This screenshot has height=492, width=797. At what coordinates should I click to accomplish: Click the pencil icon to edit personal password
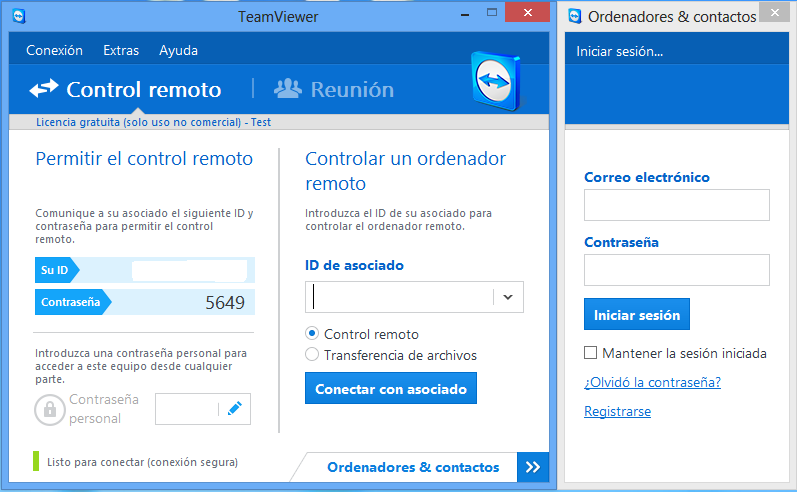(235, 408)
